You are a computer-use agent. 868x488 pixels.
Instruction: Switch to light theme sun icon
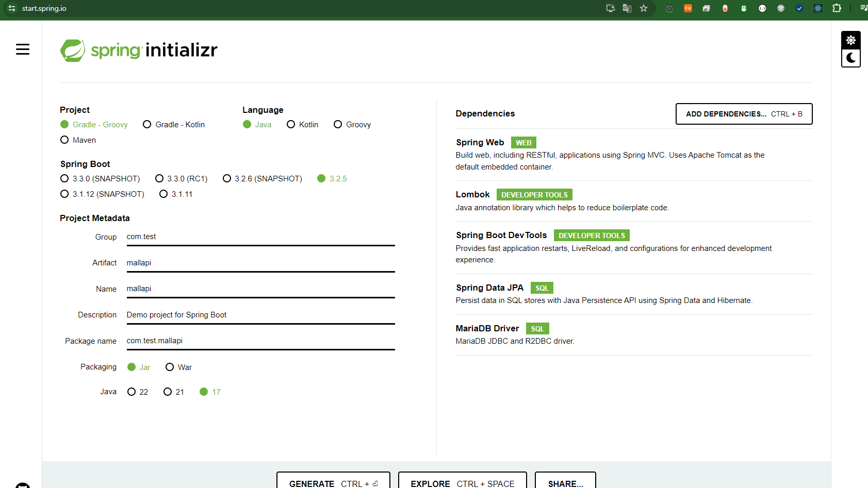(851, 40)
